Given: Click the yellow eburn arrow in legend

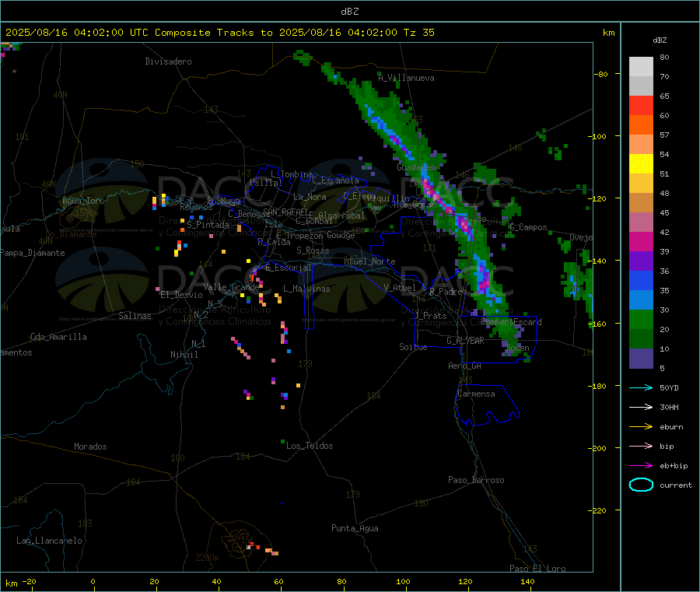Looking at the screenshot, I should [641, 427].
